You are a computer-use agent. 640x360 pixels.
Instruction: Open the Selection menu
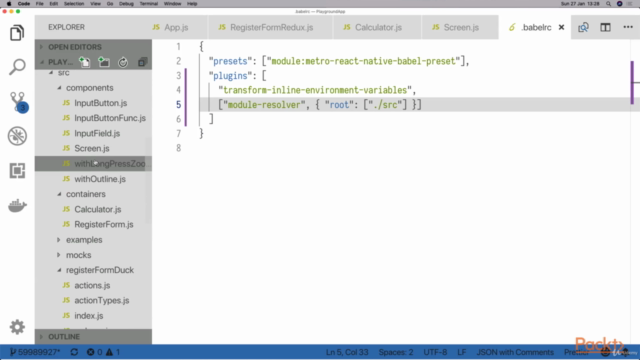pos(74,4)
